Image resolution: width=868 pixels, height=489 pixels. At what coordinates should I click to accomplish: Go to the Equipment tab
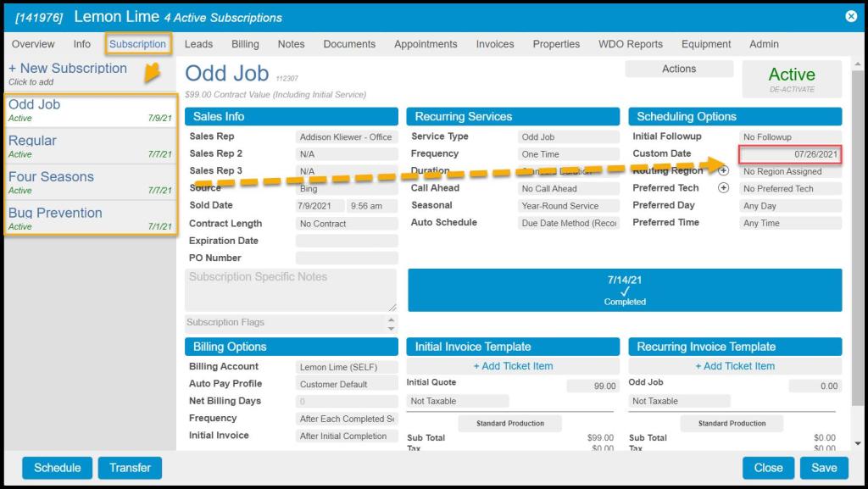705,44
